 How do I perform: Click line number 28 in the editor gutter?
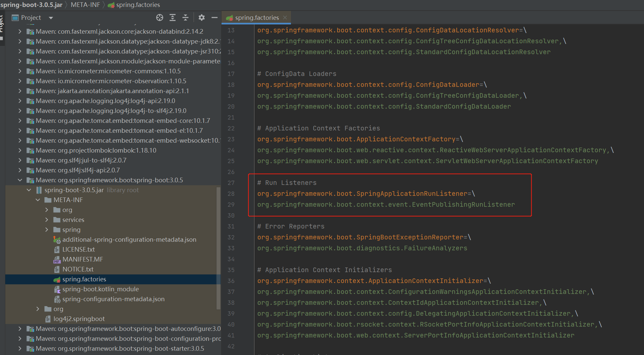(231, 194)
